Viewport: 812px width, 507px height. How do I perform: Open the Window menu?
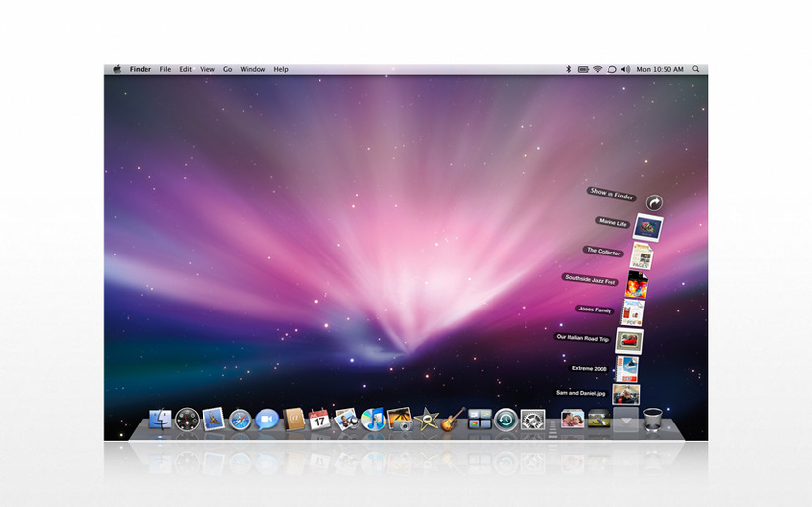coord(253,69)
